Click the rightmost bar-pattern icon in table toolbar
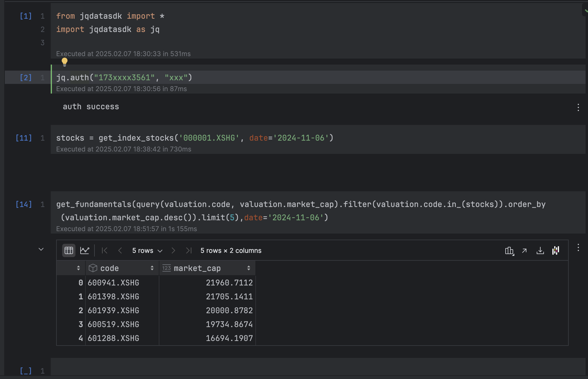 tap(556, 250)
